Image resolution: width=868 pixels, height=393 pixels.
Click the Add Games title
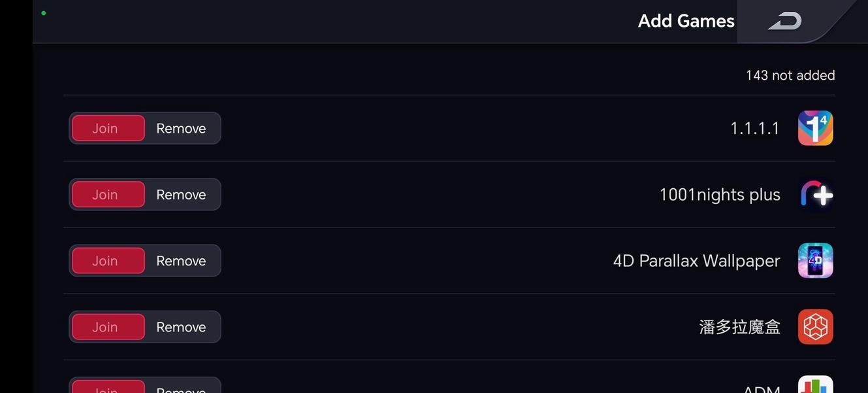point(686,21)
